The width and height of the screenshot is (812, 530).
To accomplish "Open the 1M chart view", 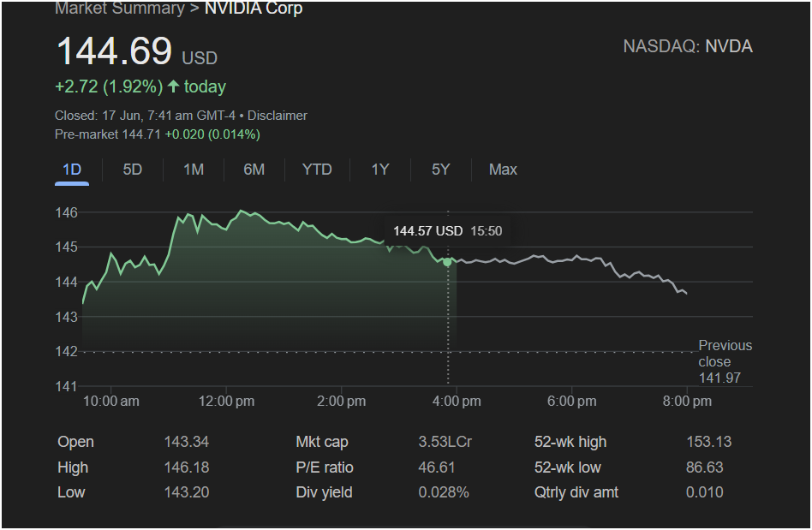I will pos(194,170).
